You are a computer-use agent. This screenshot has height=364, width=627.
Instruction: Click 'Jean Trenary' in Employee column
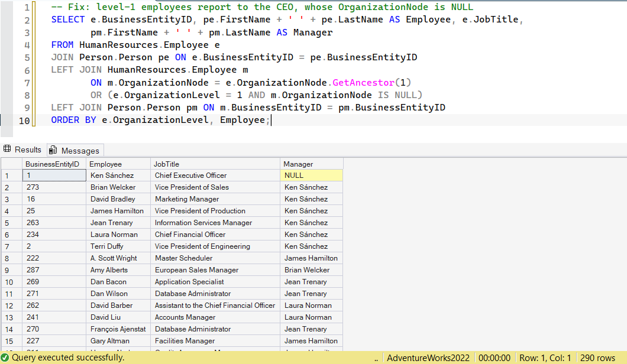click(x=118, y=223)
